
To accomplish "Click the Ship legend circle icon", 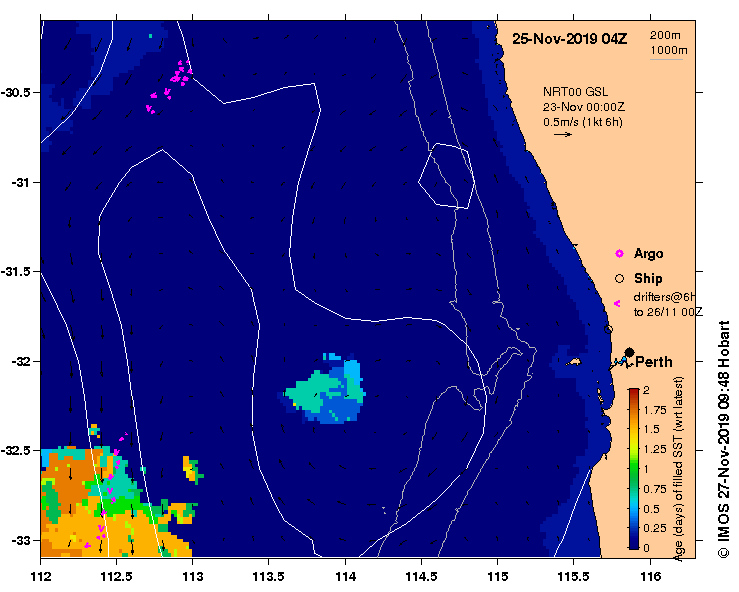I will 619,279.
